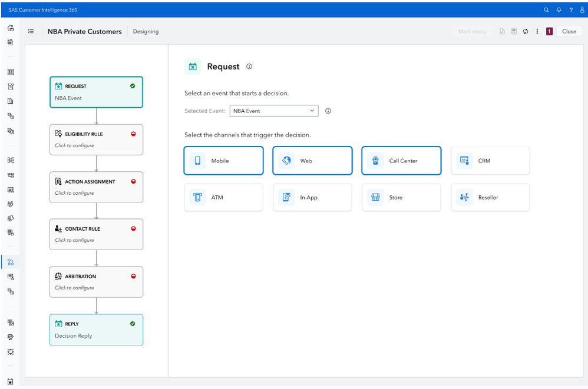Toggle the Mobile channel card
The image size is (588, 389).
point(223,161)
